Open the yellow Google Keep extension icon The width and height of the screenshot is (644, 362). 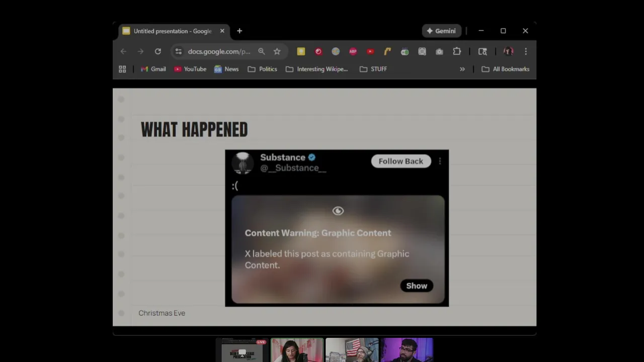click(x=301, y=51)
